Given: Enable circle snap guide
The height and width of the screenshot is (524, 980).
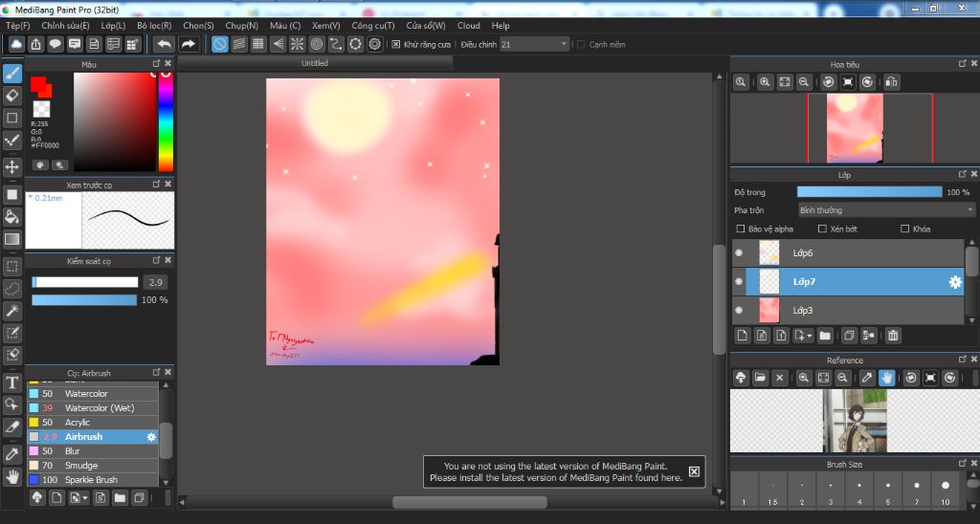Looking at the screenshot, I should [316, 44].
